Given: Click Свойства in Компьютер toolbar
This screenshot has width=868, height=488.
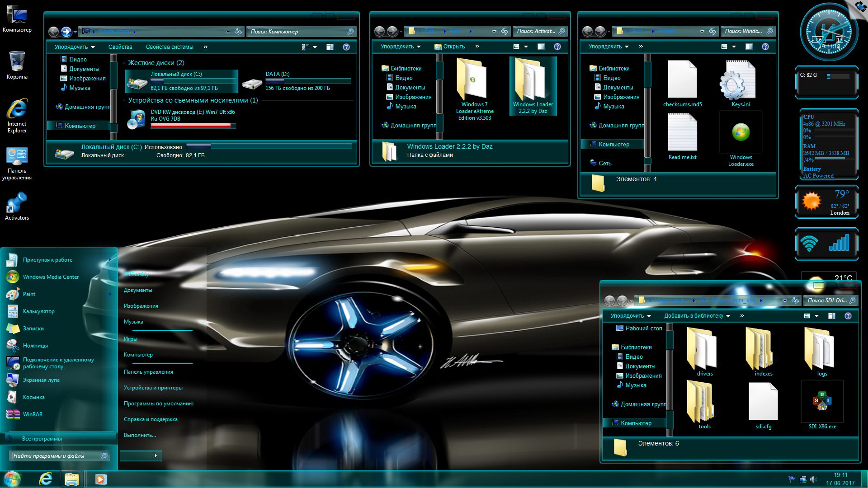Looking at the screenshot, I should click(x=120, y=47).
